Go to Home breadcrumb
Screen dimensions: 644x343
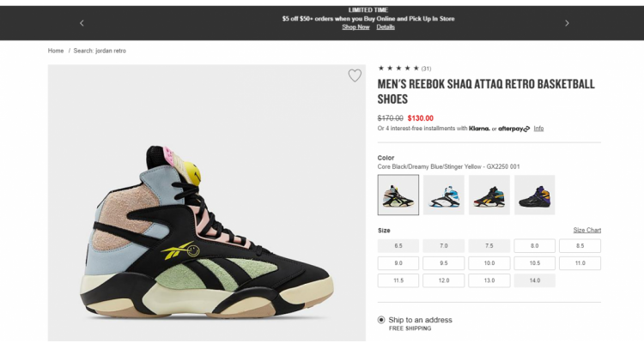[56, 51]
